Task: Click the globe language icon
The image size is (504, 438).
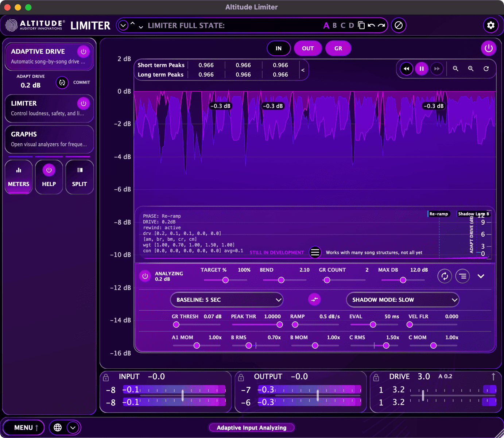Action: [x=58, y=427]
